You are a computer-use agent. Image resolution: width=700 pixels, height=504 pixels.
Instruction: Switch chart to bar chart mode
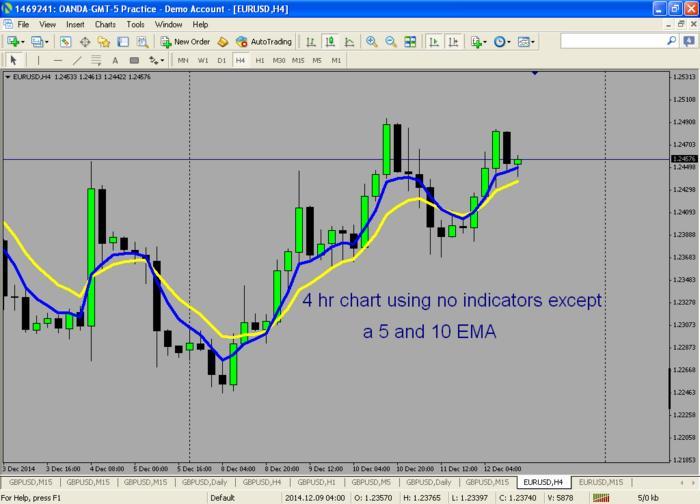pyautogui.click(x=311, y=42)
